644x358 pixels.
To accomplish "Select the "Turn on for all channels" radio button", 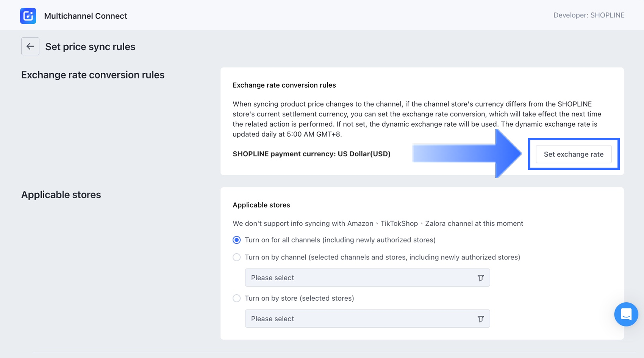I will [x=237, y=240].
